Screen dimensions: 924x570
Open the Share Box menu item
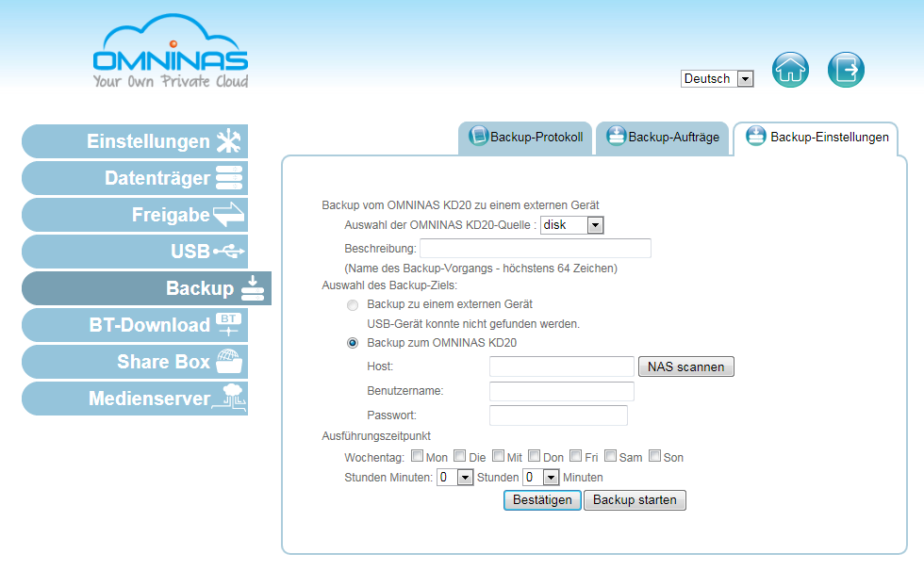pyautogui.click(x=135, y=362)
